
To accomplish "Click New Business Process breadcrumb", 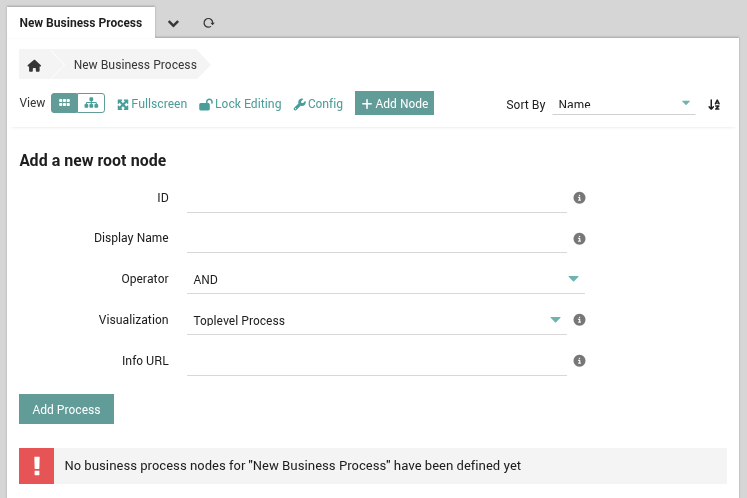I will [135, 65].
